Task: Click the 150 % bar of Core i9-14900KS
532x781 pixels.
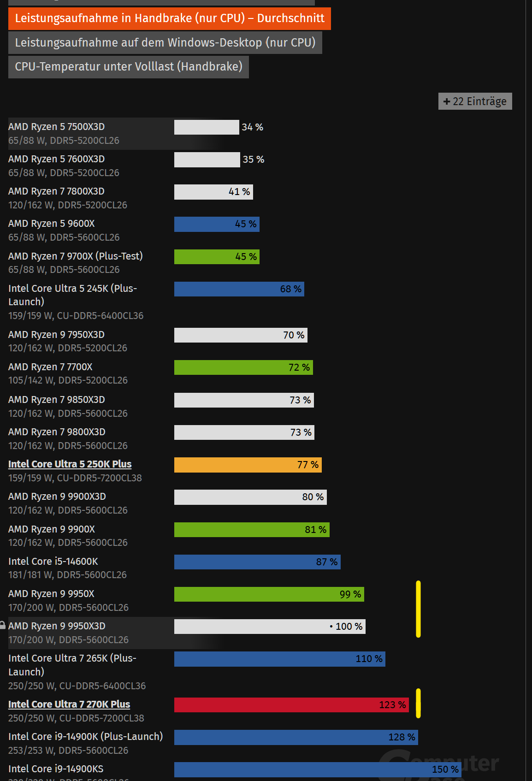Action: (318, 769)
